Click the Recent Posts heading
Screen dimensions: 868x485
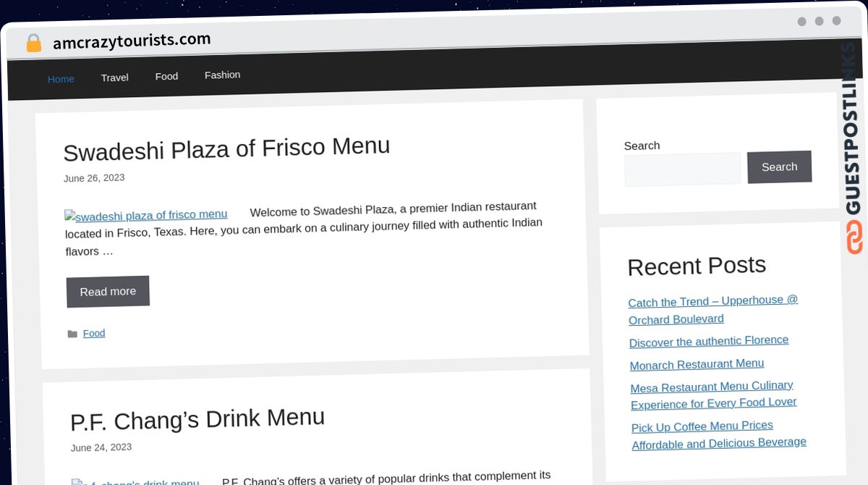(x=697, y=266)
